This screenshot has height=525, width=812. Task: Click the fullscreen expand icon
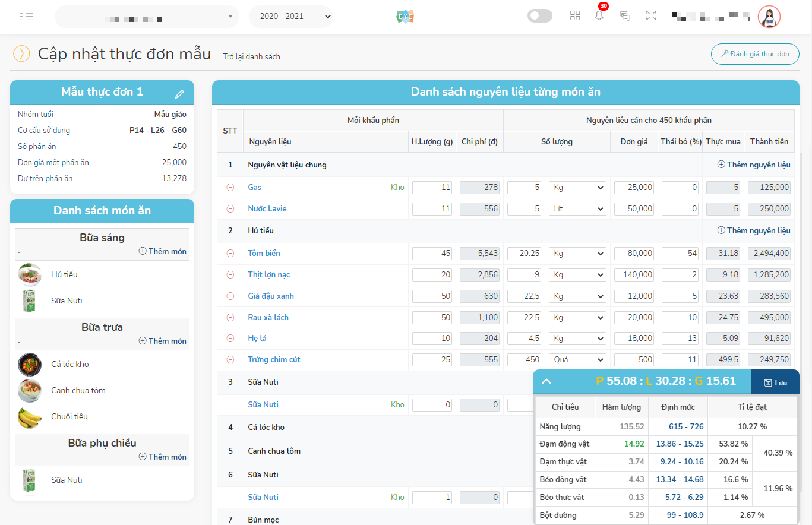tap(651, 16)
